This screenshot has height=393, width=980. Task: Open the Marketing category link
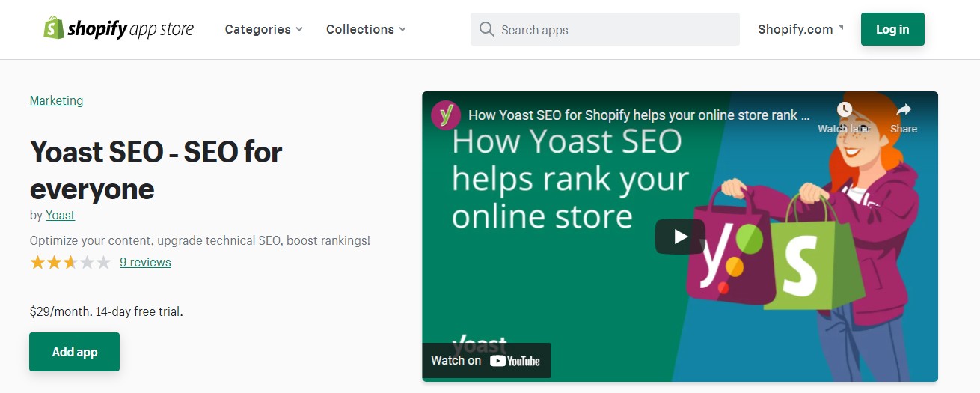[56, 100]
